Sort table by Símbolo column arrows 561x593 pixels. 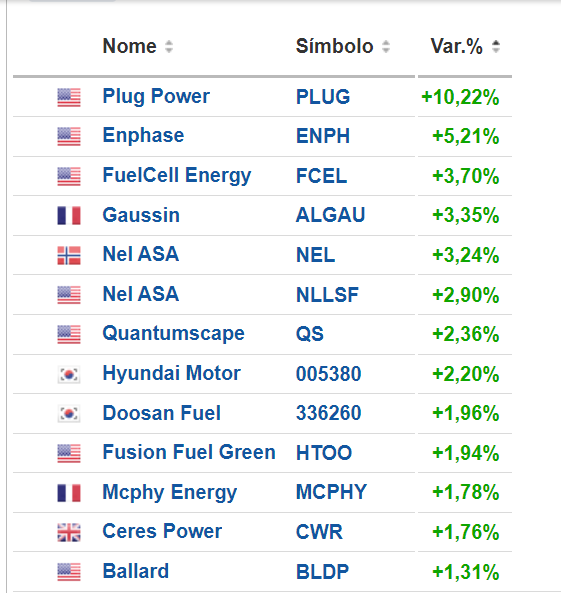pyautogui.click(x=386, y=47)
